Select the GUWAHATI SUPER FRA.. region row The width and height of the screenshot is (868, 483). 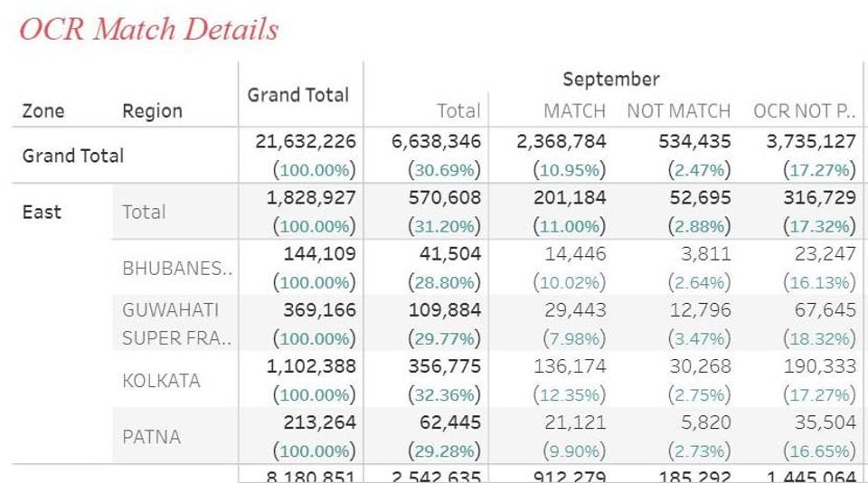177,324
